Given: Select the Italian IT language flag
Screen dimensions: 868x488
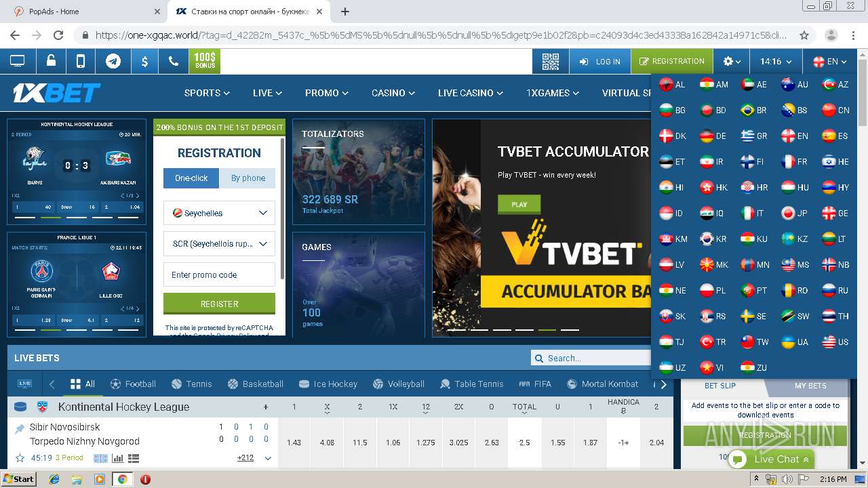Looking at the screenshot, I should pos(753,213).
